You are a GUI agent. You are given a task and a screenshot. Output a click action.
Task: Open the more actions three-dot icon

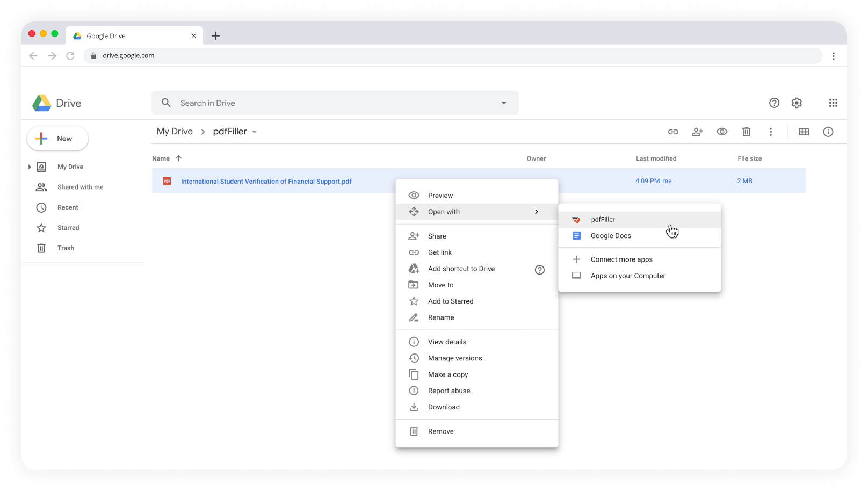[771, 132]
